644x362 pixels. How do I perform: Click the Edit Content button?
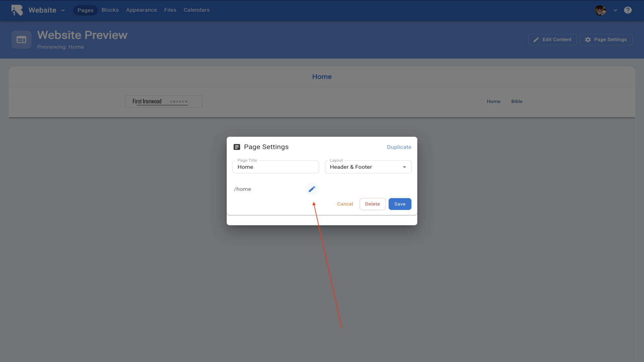[x=552, y=40]
